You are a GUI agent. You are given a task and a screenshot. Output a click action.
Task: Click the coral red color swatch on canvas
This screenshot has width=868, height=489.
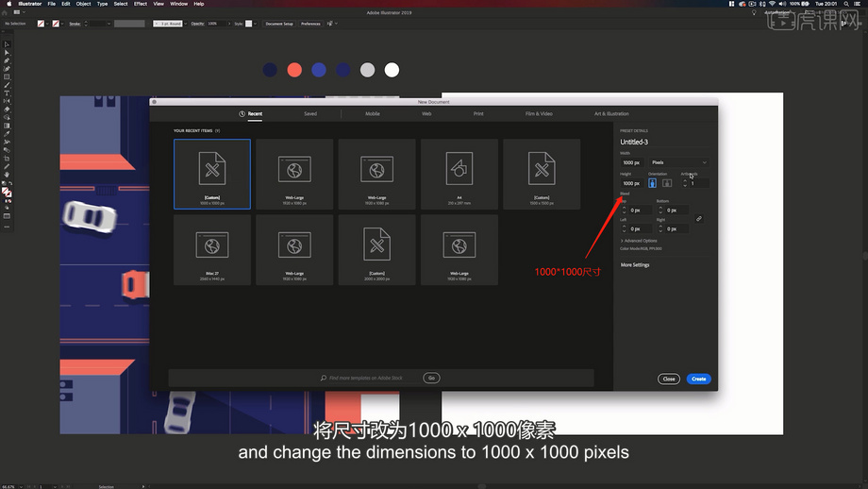(294, 70)
